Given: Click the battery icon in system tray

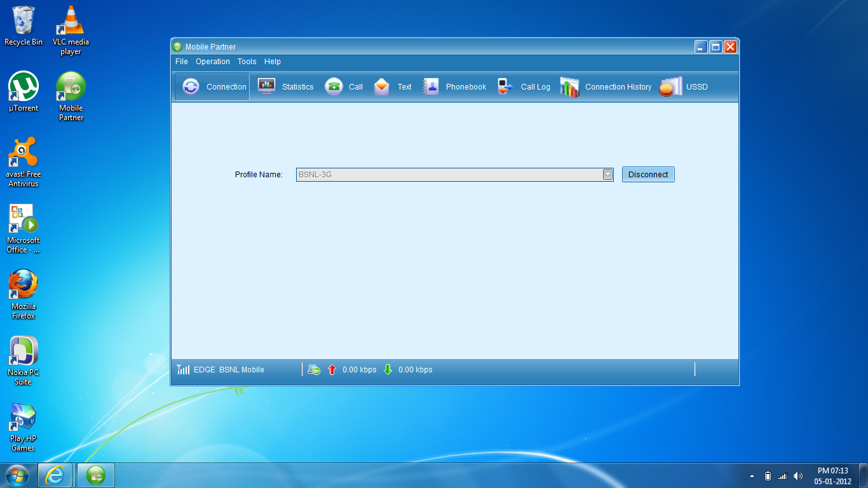Looking at the screenshot, I should click(x=768, y=476).
